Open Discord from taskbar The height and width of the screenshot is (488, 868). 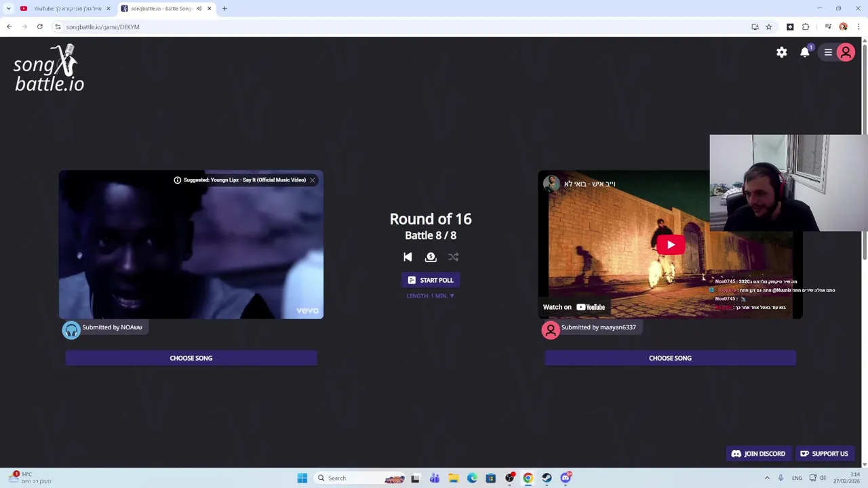(x=566, y=478)
